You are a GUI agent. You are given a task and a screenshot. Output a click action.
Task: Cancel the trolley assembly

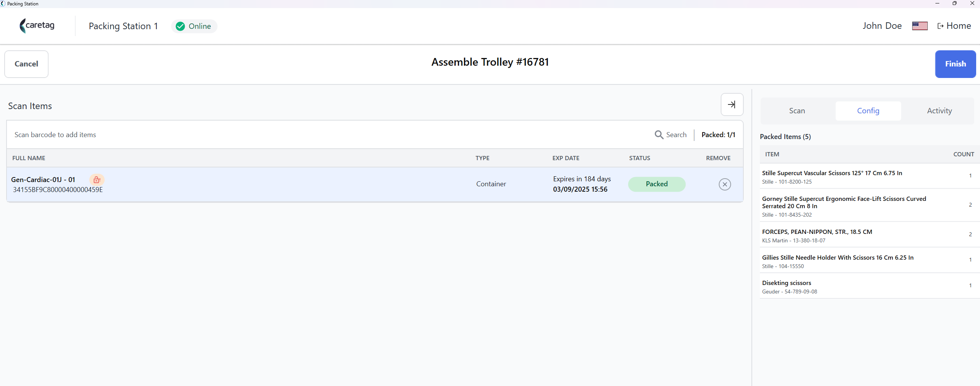27,64
